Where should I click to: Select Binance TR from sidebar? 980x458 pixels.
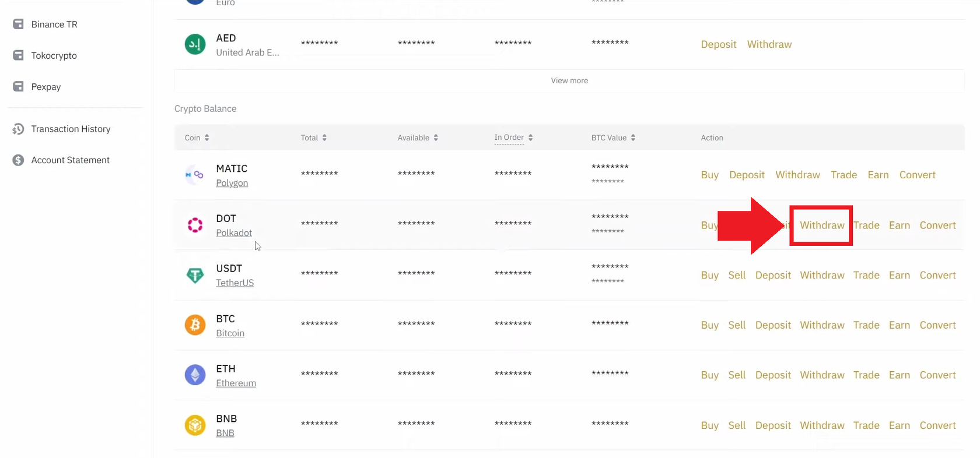(54, 24)
